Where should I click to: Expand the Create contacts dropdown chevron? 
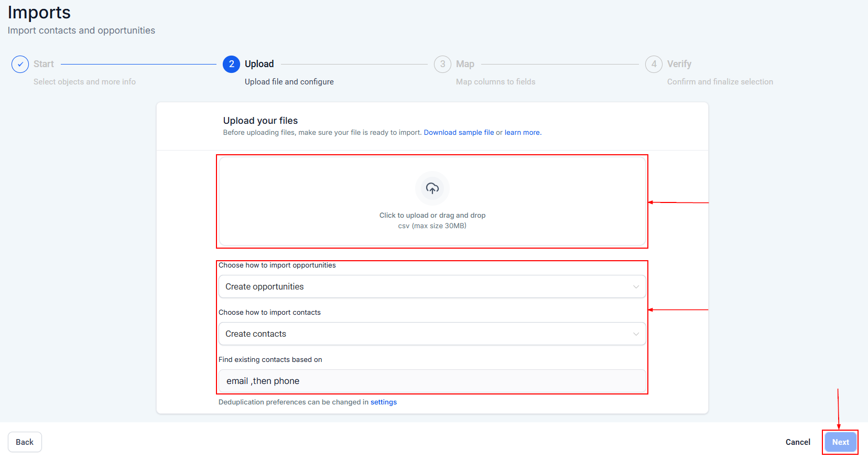coord(636,334)
